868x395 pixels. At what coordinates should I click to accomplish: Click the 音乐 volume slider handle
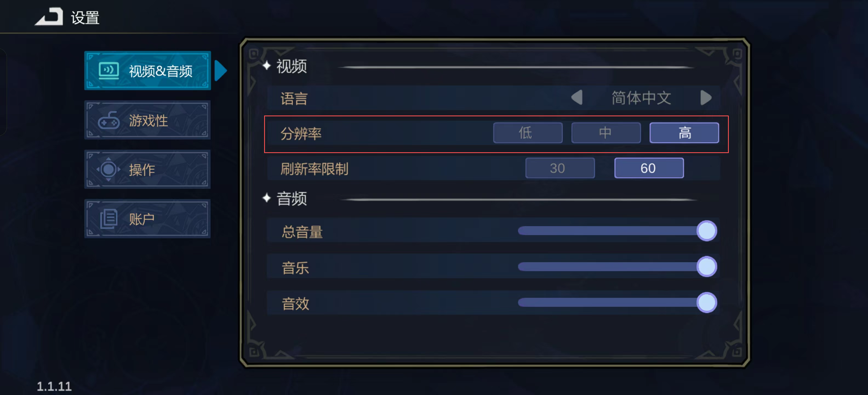[x=706, y=266]
